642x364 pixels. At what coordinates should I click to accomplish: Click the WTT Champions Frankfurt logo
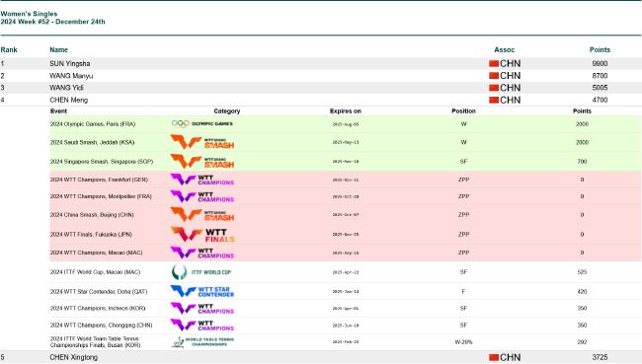[x=201, y=180]
